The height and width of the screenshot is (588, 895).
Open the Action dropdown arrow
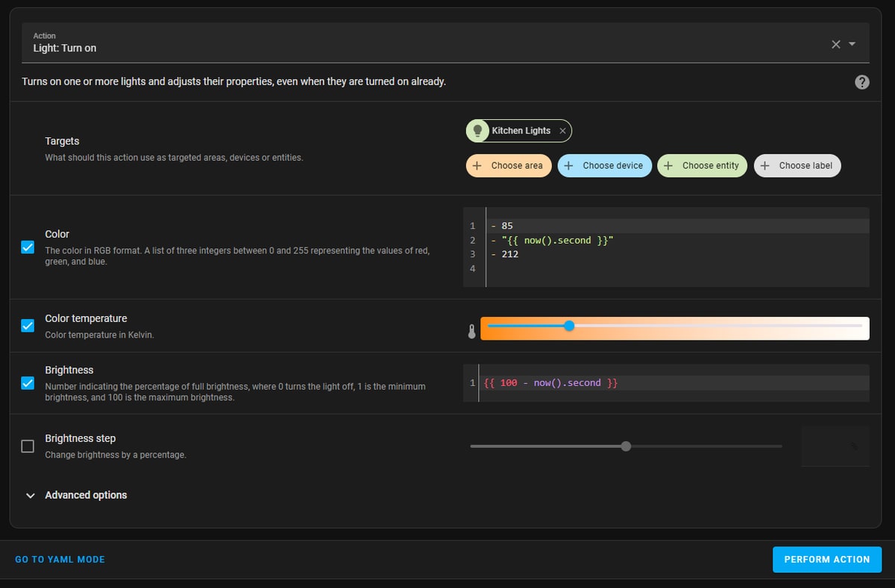(x=852, y=44)
